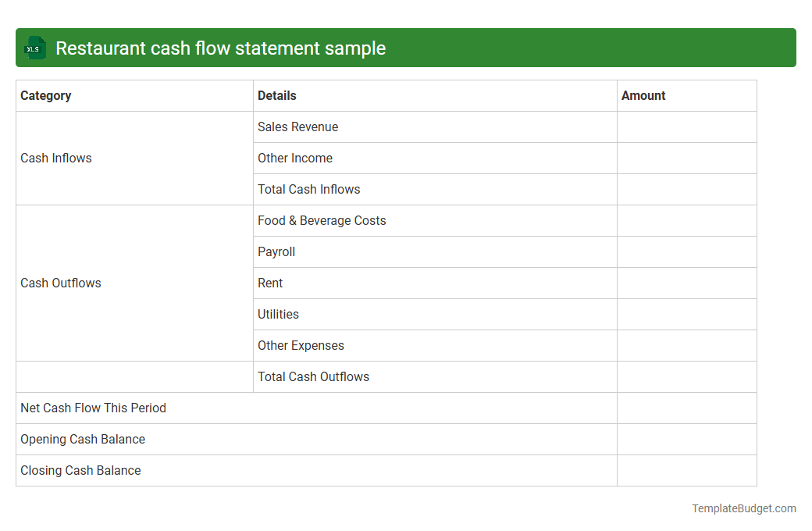Select the Total Cash Inflows cell
This screenshot has height=531, width=812.
[308, 189]
